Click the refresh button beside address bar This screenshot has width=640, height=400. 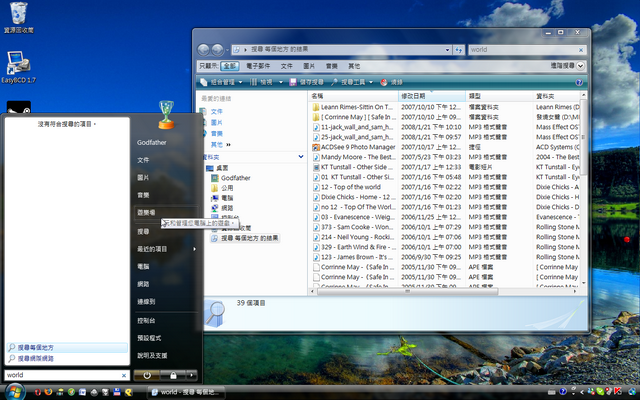point(459,50)
